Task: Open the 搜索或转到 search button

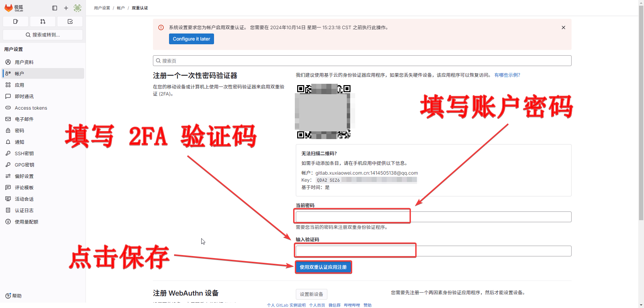Action: click(x=43, y=35)
